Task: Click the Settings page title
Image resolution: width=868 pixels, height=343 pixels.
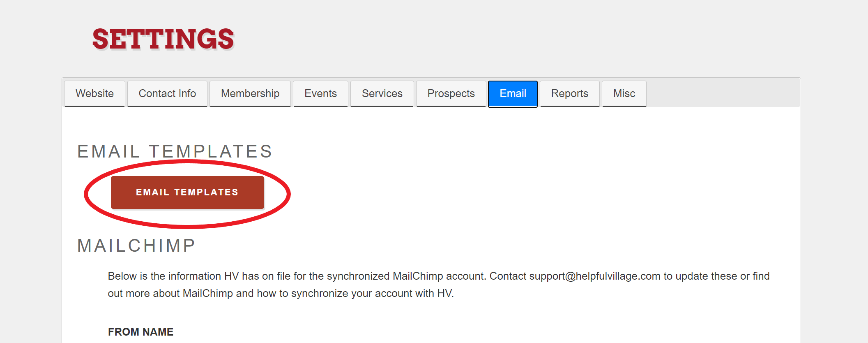Action: pos(163,39)
